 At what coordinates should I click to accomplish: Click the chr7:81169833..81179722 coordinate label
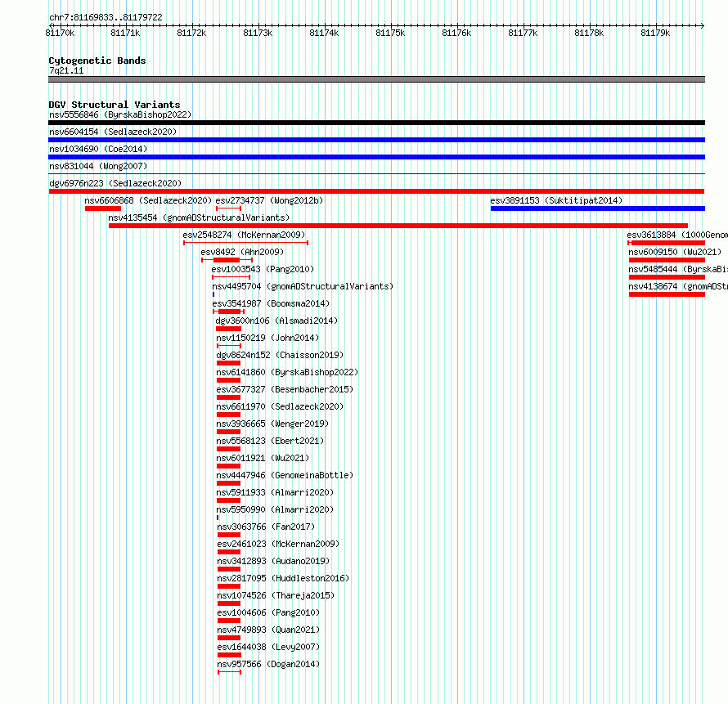(x=106, y=17)
